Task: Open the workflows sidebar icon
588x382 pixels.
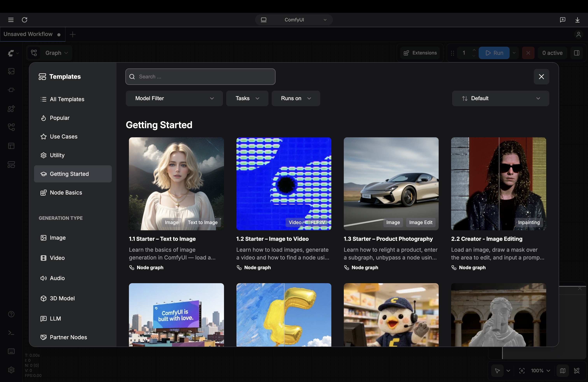Action: [11, 127]
